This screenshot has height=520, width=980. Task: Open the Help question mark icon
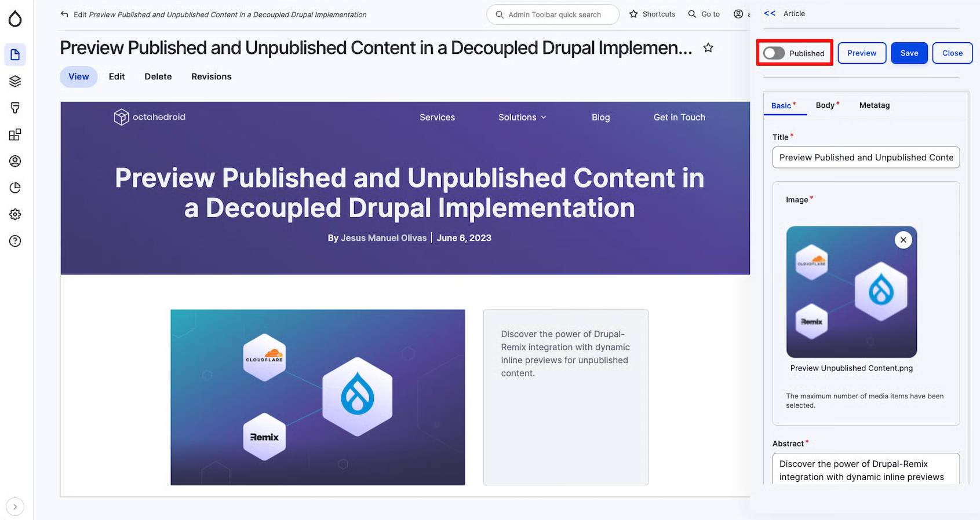tap(15, 241)
